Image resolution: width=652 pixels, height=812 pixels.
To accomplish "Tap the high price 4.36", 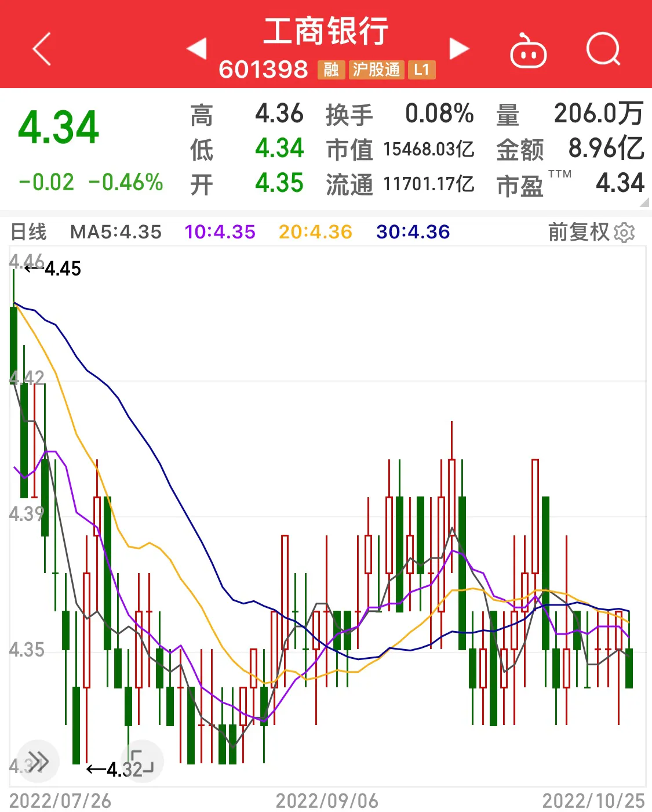I will click(x=279, y=114).
